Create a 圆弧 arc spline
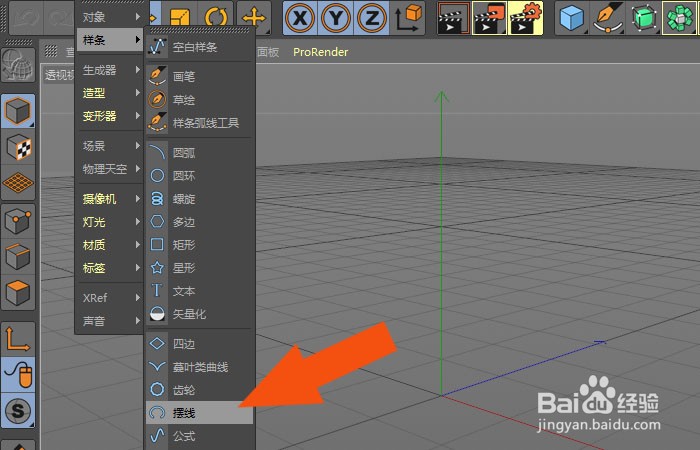Viewport: 700px width, 450px height. coord(200,153)
